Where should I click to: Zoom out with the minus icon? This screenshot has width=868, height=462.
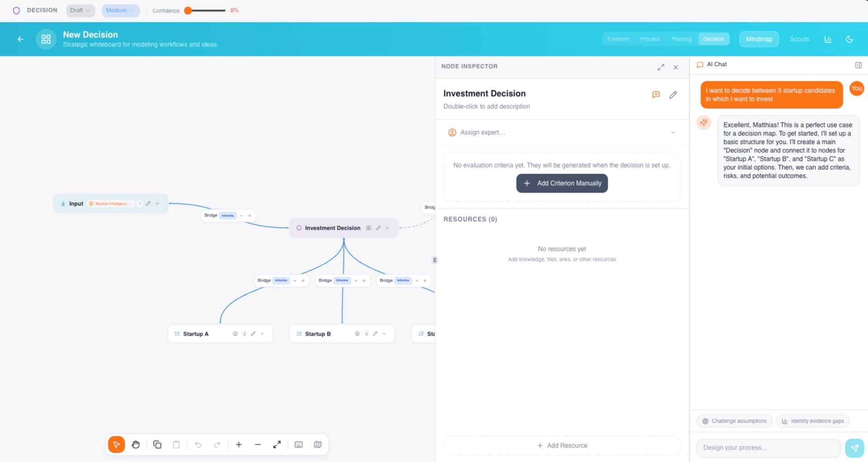click(x=258, y=444)
